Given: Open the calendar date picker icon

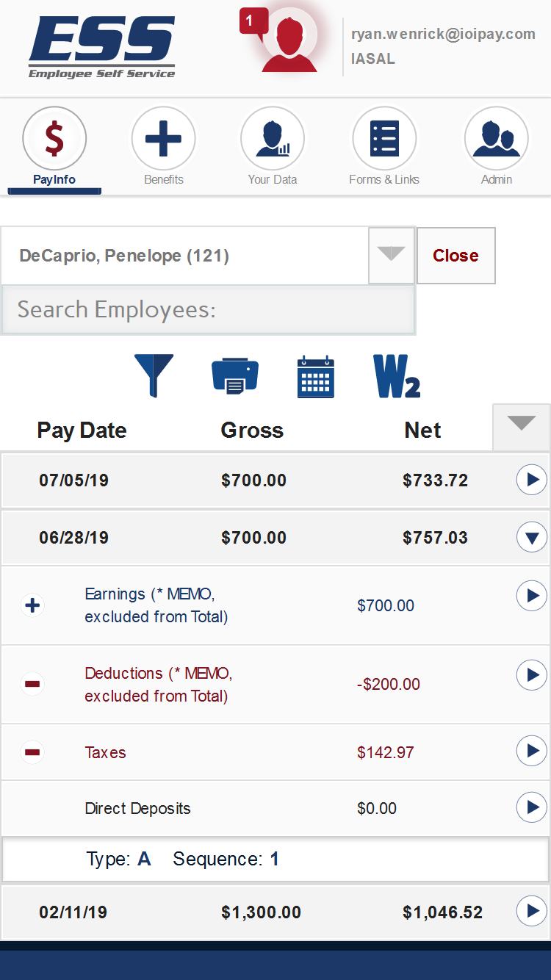Looking at the screenshot, I should click(x=316, y=377).
